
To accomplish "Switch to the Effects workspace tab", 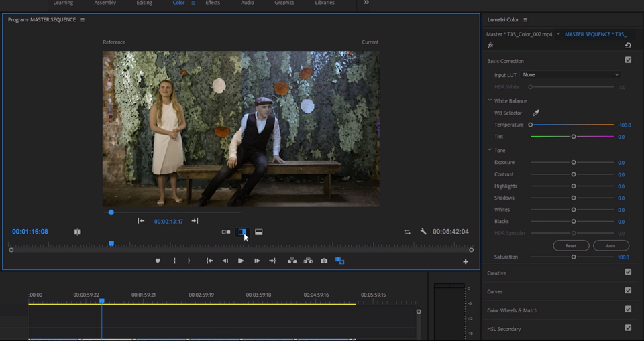I will [213, 3].
